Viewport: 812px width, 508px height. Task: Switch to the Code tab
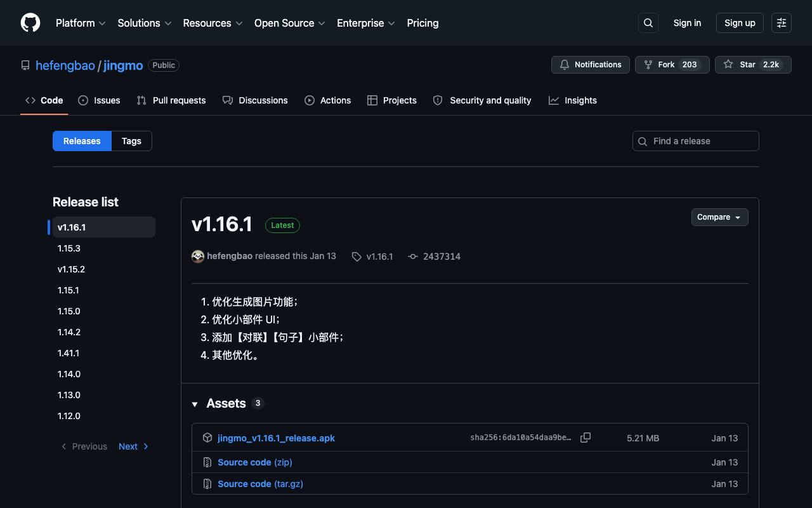(44, 100)
